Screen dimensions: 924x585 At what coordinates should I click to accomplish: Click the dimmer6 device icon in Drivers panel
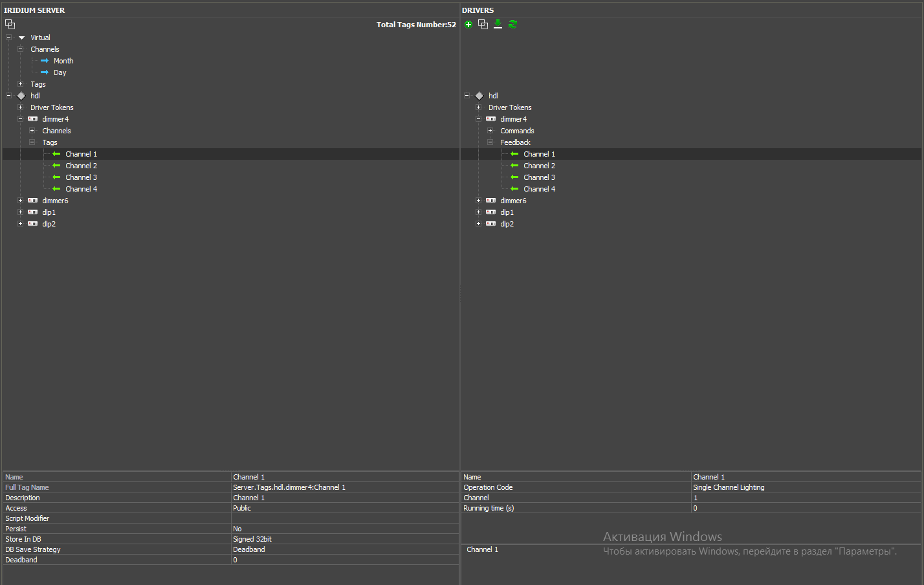coord(491,201)
